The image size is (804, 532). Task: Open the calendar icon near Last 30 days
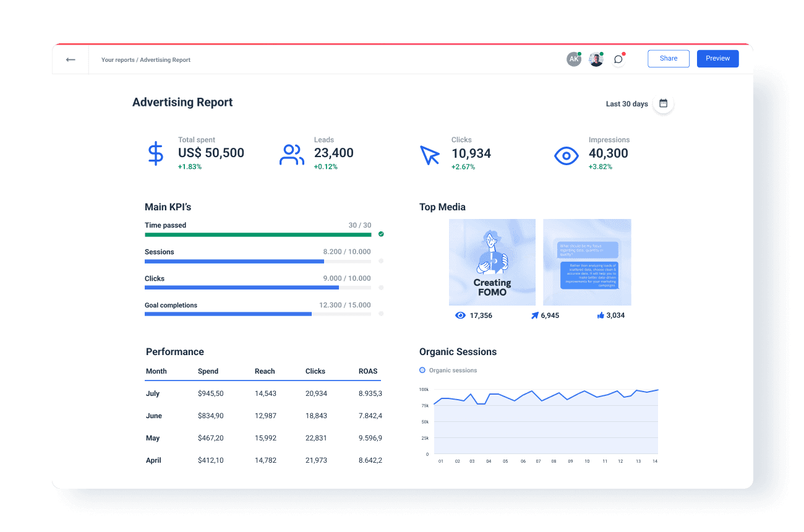point(662,103)
